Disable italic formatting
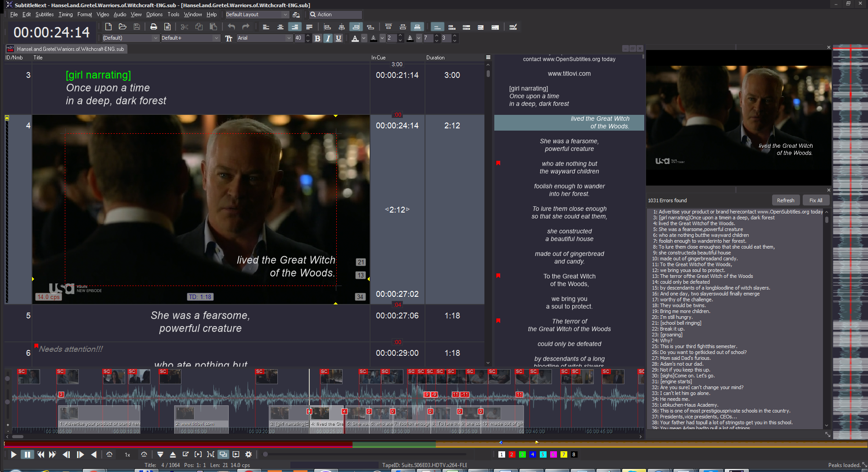The height and width of the screenshot is (472, 868). point(327,38)
